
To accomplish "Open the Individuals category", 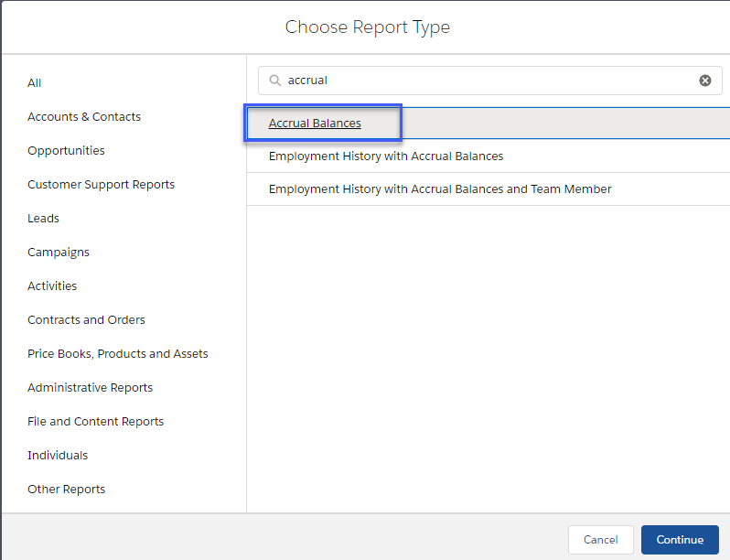I will point(58,456).
